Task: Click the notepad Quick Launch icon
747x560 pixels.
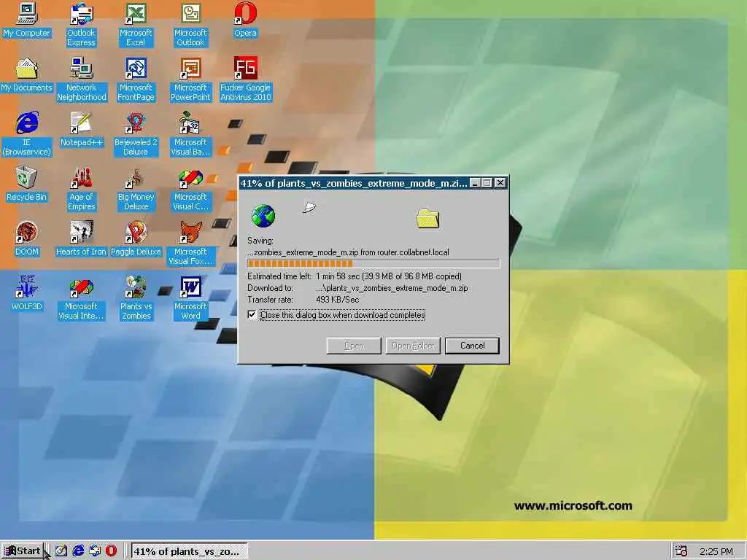Action: (61, 551)
